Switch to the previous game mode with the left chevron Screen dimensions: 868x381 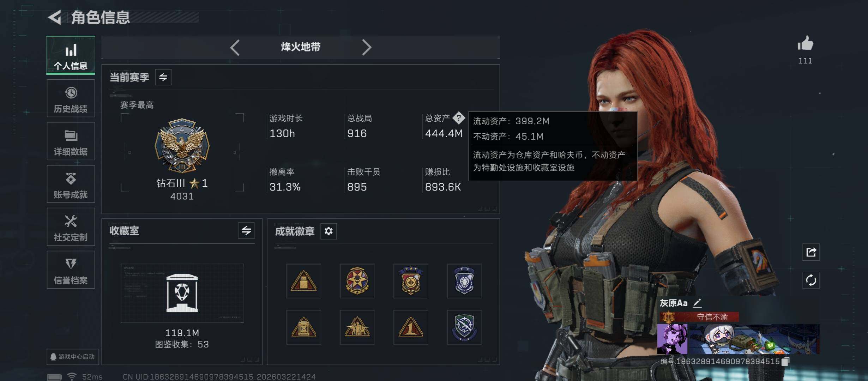[x=235, y=47]
